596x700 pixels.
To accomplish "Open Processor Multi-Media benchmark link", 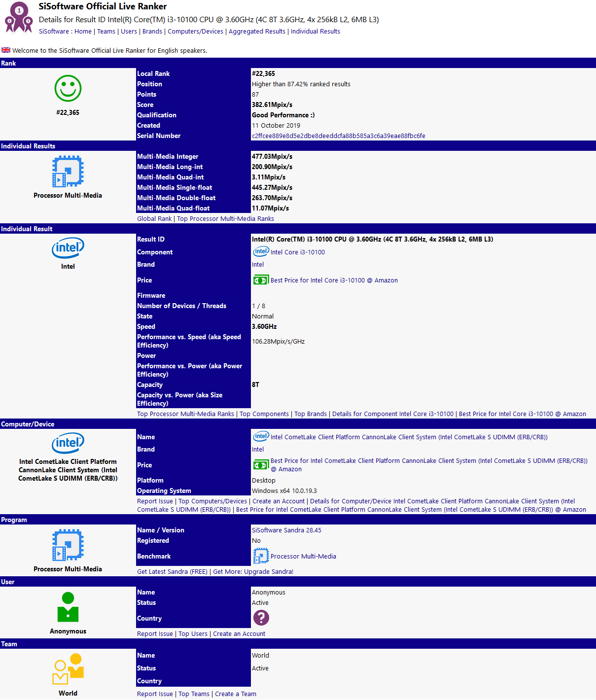I will 303,557.
